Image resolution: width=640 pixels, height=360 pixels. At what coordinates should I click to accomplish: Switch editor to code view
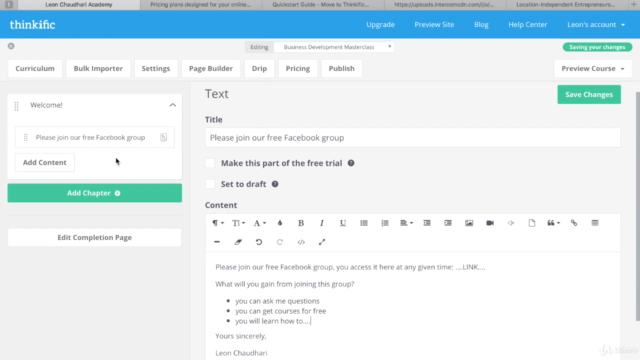coord(301,242)
